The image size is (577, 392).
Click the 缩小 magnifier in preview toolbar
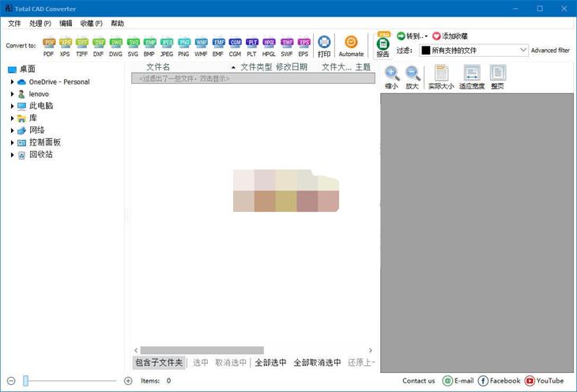391,77
